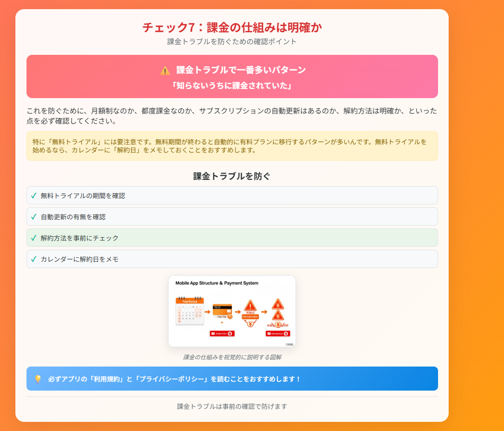Click the 課金トラブルを防ぐ section title
This screenshot has width=504, height=431.
point(231,176)
